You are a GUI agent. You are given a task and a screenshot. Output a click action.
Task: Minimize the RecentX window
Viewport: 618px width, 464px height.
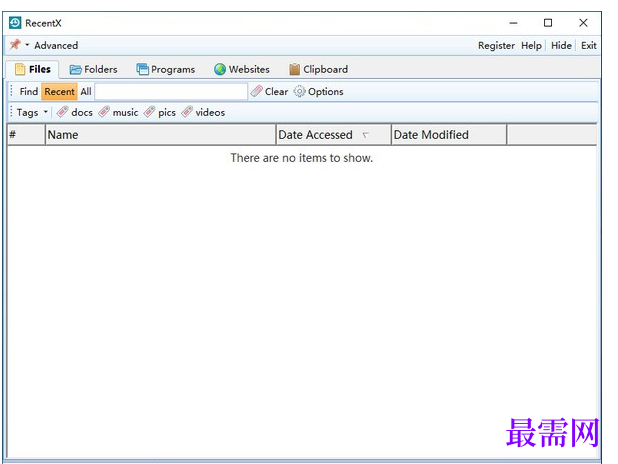(513, 23)
